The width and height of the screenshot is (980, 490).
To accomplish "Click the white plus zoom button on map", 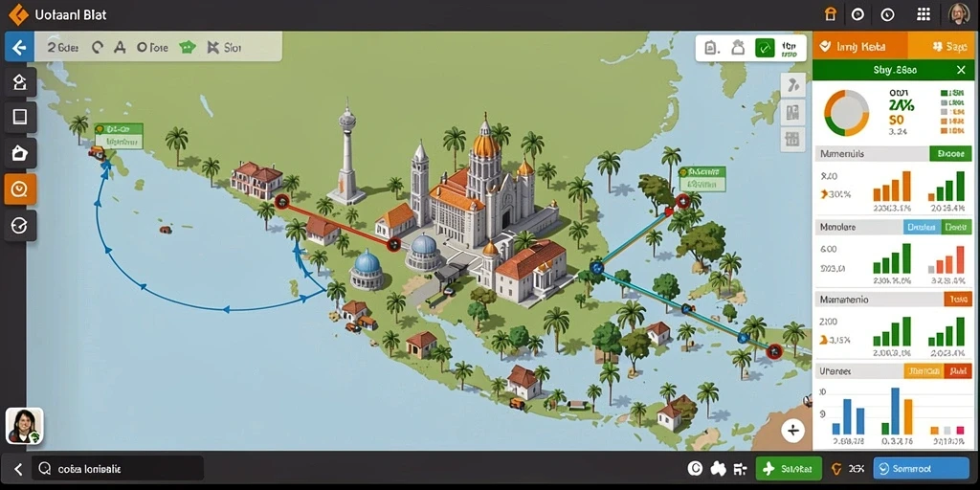I will pyautogui.click(x=792, y=431).
